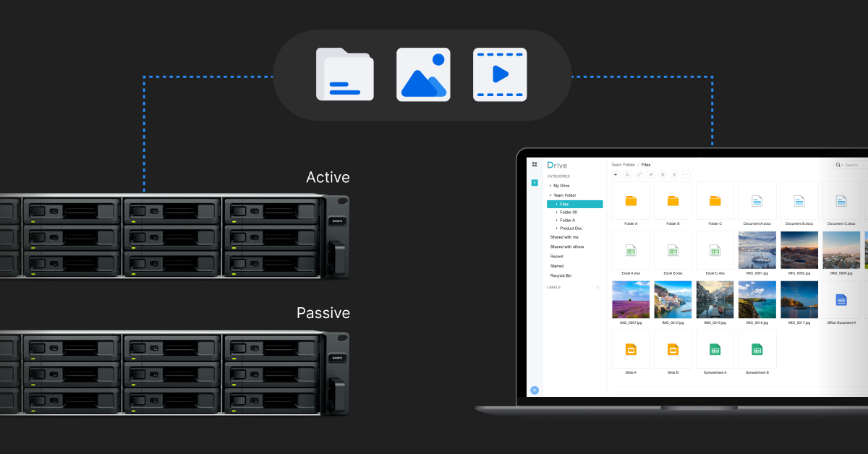The width and height of the screenshot is (868, 454).
Task: Collapse the Team Folder tree node
Action: pos(550,195)
